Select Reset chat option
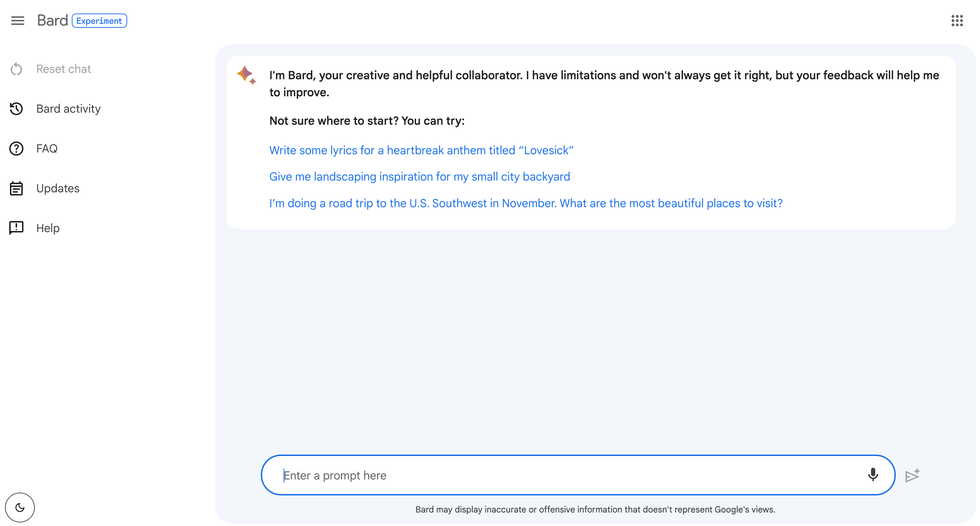 64,69
